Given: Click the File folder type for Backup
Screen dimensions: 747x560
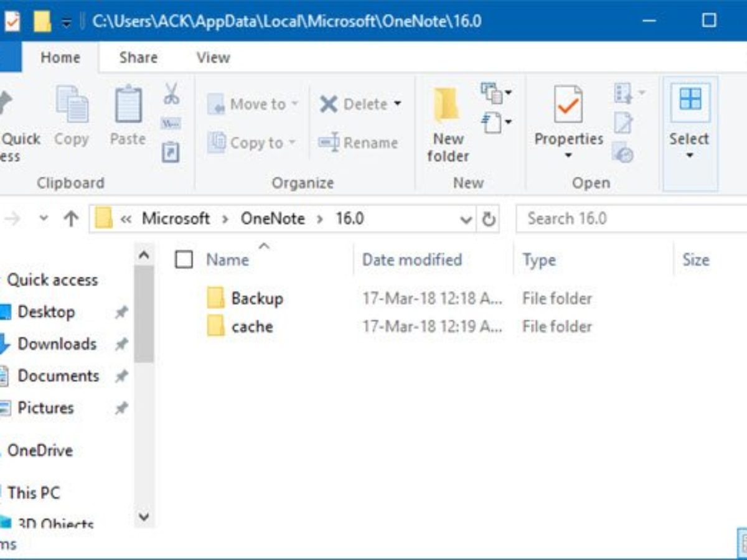Looking at the screenshot, I should 557,298.
